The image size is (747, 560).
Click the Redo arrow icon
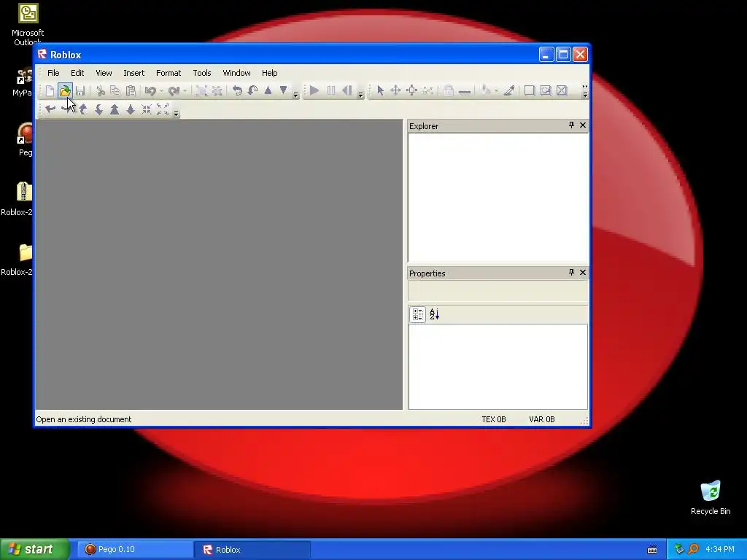coord(174,90)
